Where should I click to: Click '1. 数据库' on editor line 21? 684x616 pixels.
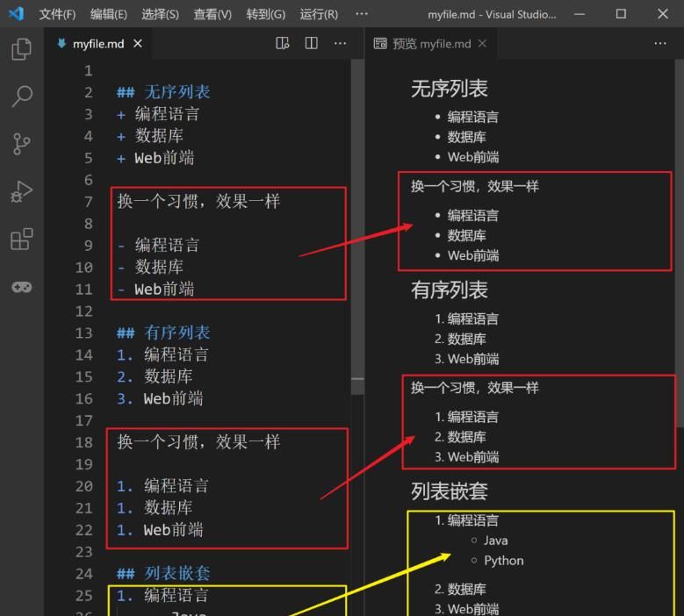155,507
